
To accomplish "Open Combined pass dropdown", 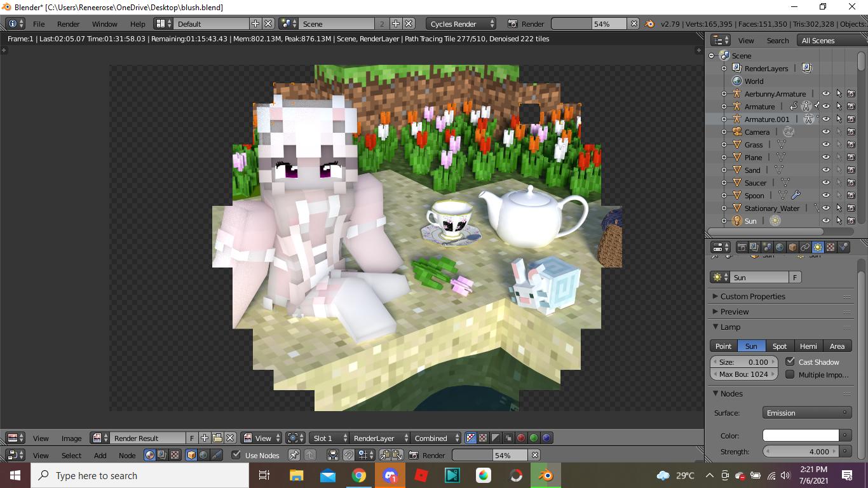I will tap(436, 438).
